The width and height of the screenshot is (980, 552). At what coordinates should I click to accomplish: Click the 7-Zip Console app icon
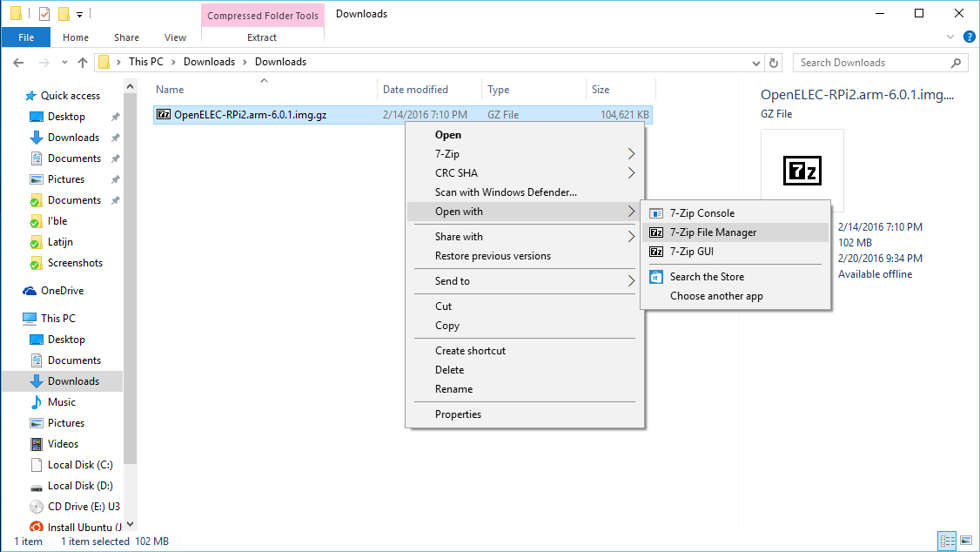(x=656, y=213)
